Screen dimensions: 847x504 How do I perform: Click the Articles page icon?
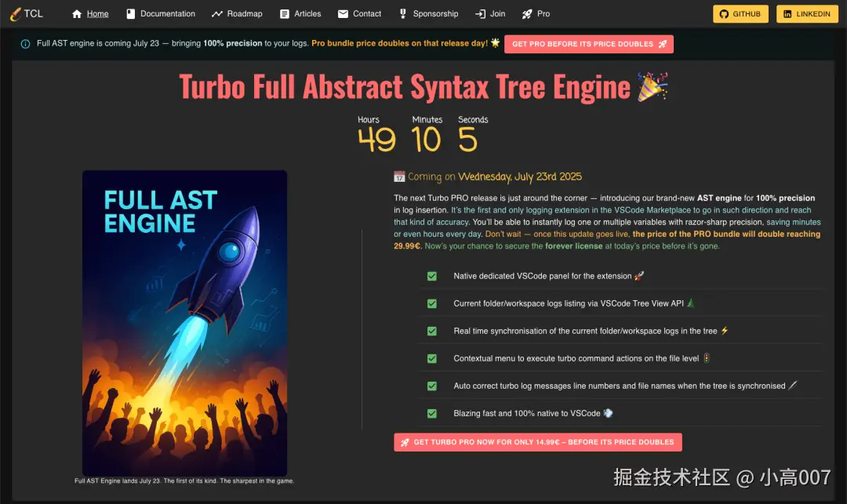(x=284, y=14)
